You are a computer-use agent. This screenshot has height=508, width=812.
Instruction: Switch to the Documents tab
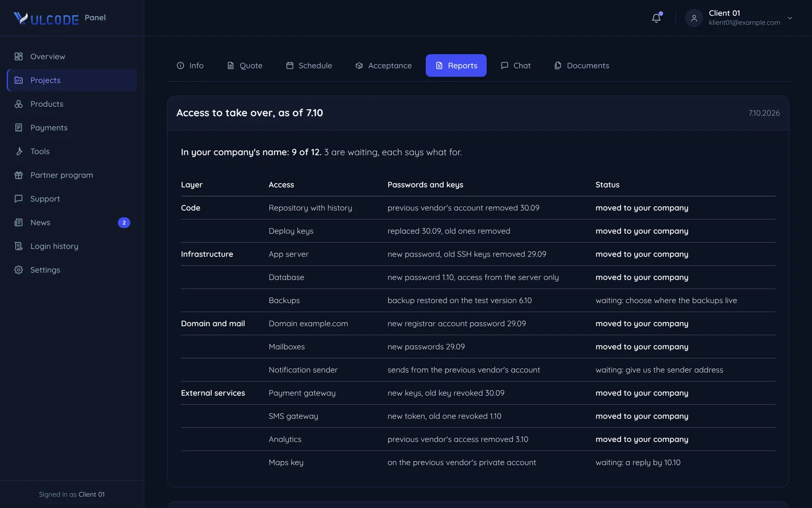click(582, 66)
